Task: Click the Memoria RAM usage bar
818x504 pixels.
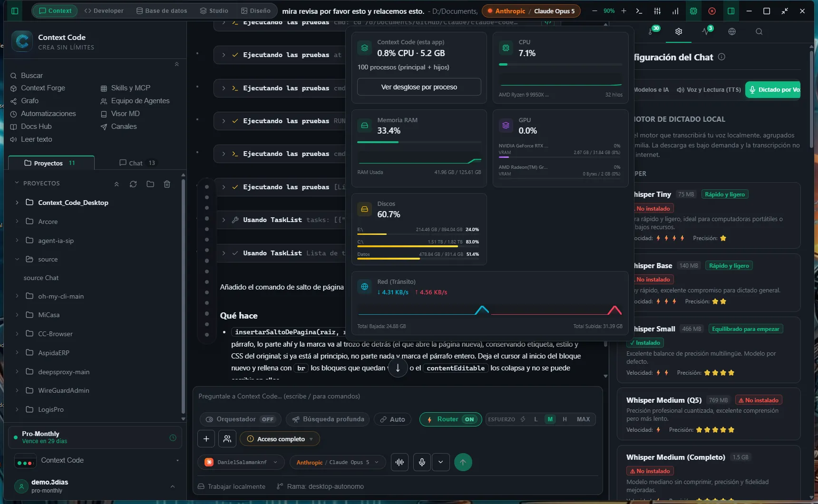Action: coord(419,142)
